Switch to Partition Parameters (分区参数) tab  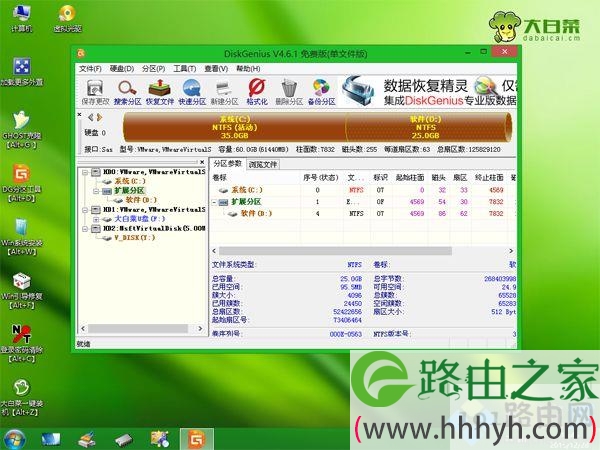coord(227,164)
